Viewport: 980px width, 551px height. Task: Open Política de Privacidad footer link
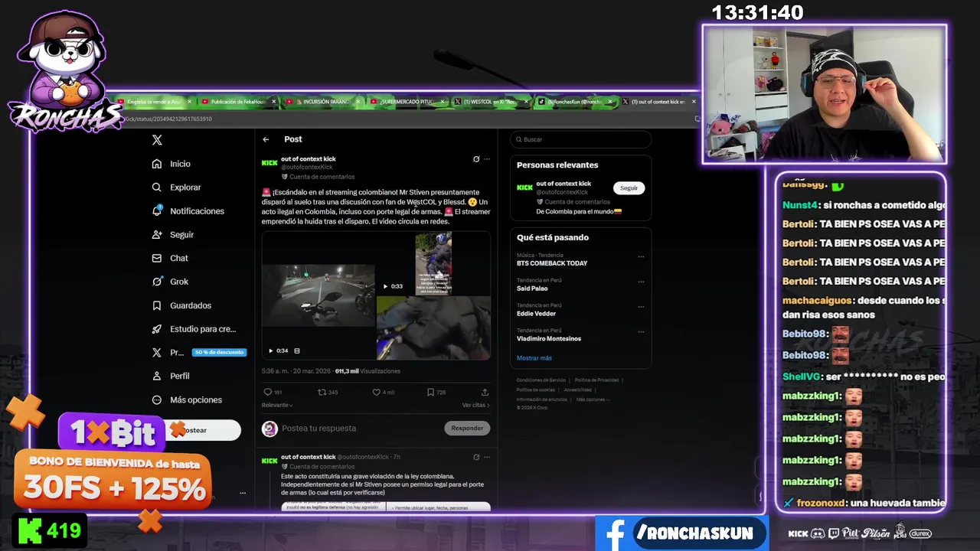596,380
